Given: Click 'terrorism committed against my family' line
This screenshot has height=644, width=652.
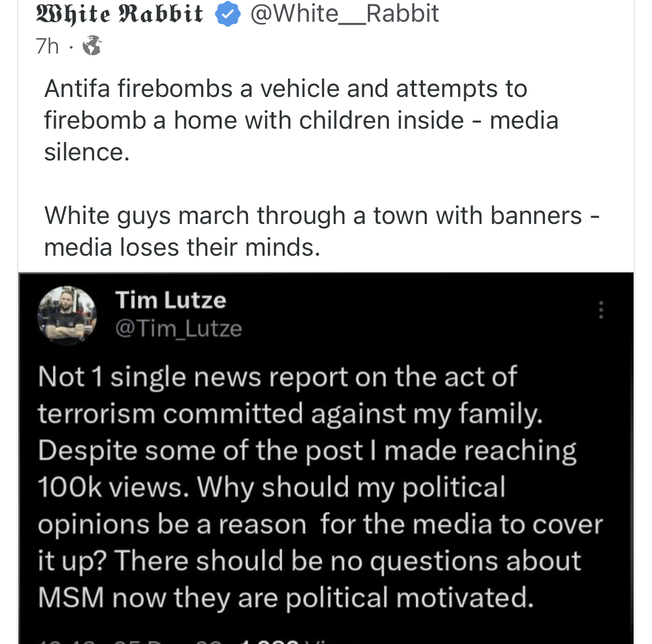Looking at the screenshot, I should click(290, 414).
